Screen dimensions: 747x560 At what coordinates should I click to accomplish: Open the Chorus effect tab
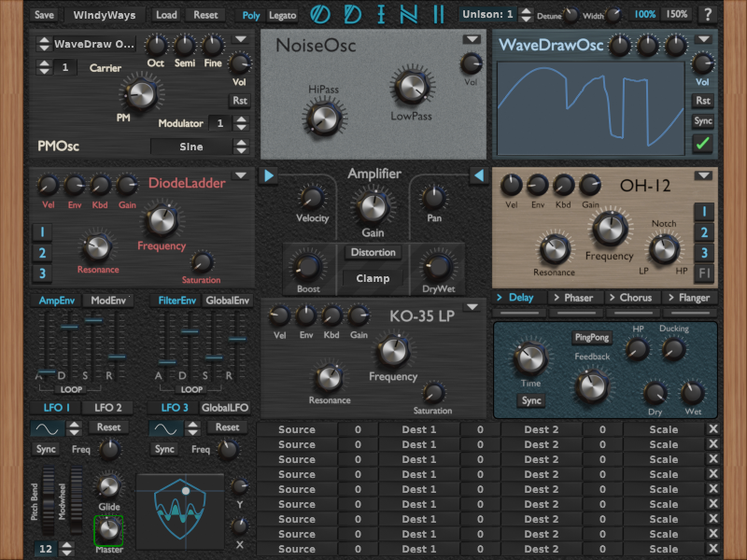pyautogui.click(x=631, y=298)
